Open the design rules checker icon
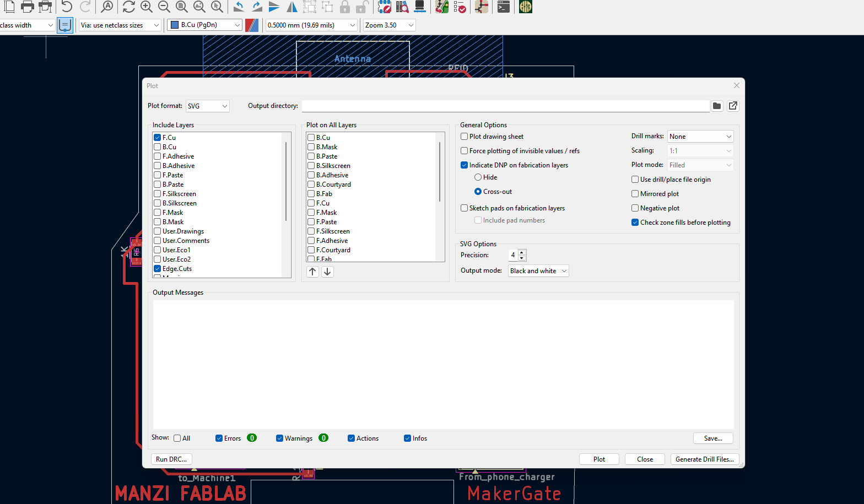Viewport: 864px width, 504px height. pyautogui.click(x=460, y=7)
